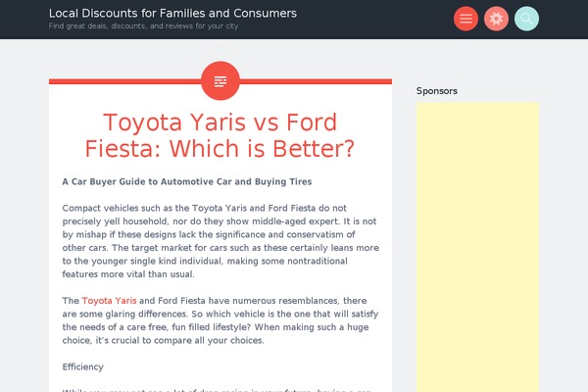Click the cut-off paragraph starting 'While you may'
The height and width of the screenshot is (392, 588).
point(217,390)
